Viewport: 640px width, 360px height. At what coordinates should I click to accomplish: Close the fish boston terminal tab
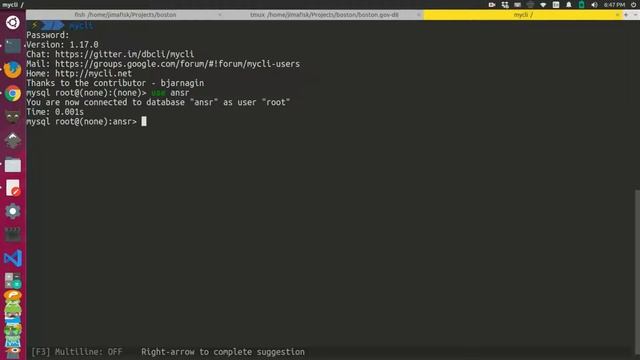point(220,15)
